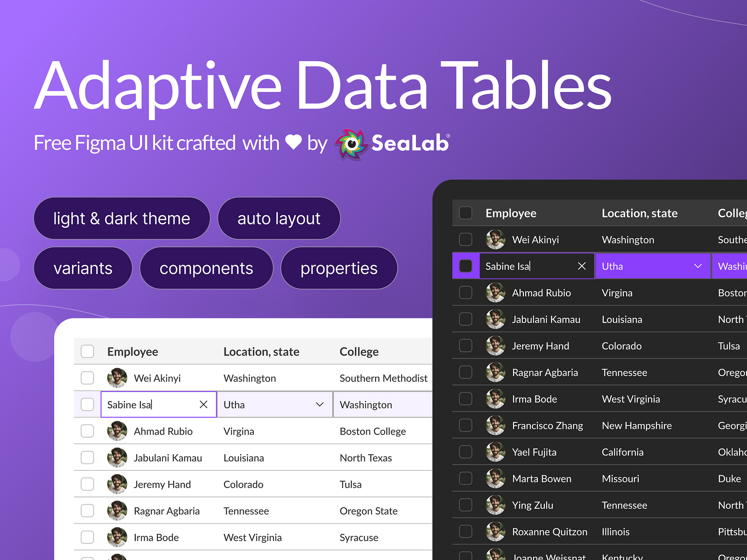Click inside the Sabine Isa text field
Viewport: 747px width, 560px height.
pyautogui.click(x=140, y=405)
